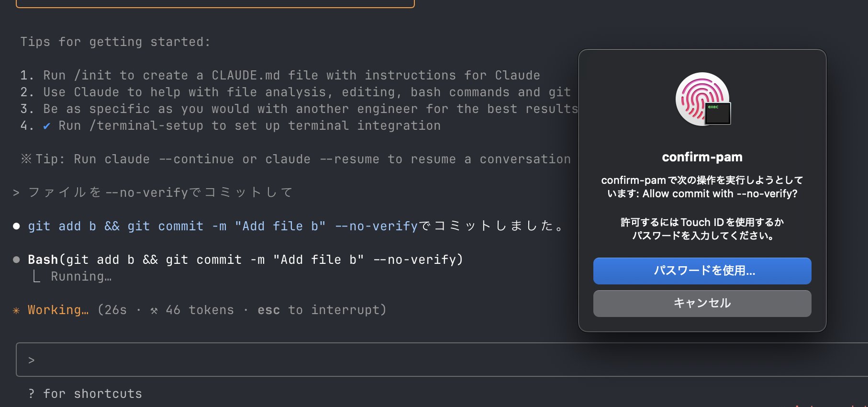Screen dimensions: 868x407
Task: Click the tokens counter icon beside 46 tokens
Action: 154,310
